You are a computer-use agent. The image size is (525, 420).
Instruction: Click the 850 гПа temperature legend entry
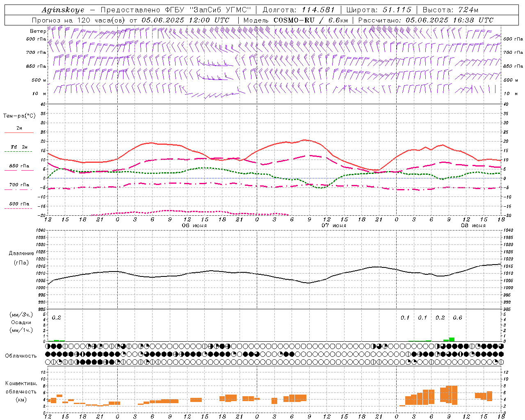(x=19, y=166)
